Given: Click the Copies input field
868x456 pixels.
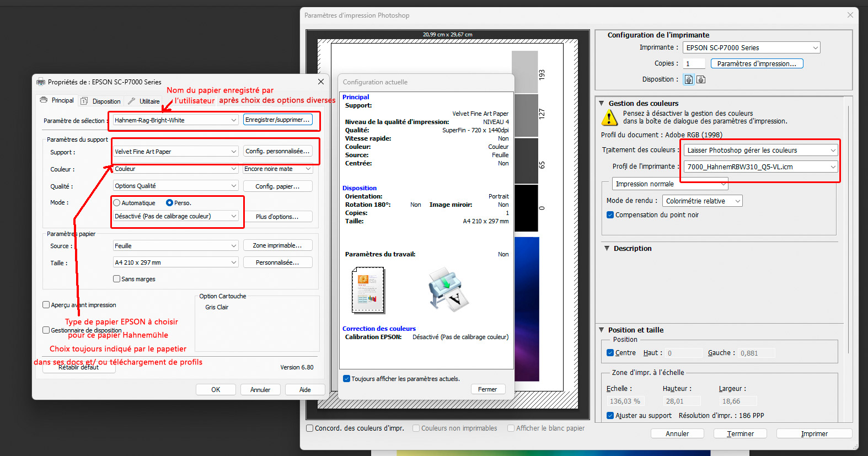Looking at the screenshot, I should pos(694,63).
